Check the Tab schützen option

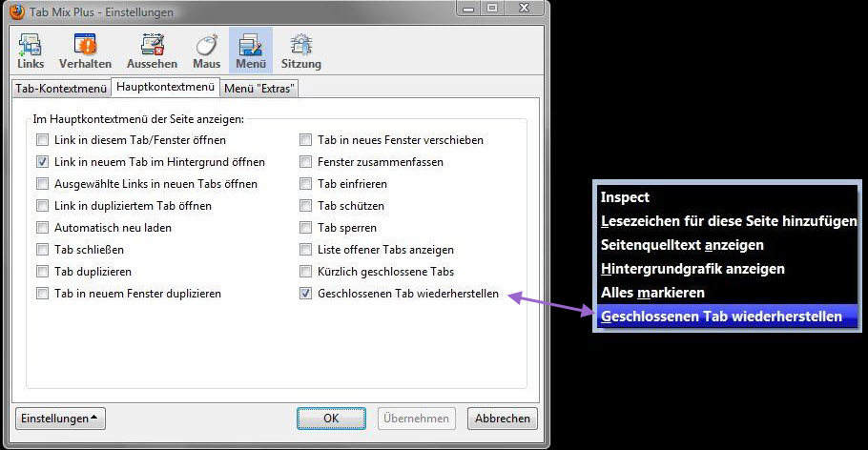tap(305, 206)
